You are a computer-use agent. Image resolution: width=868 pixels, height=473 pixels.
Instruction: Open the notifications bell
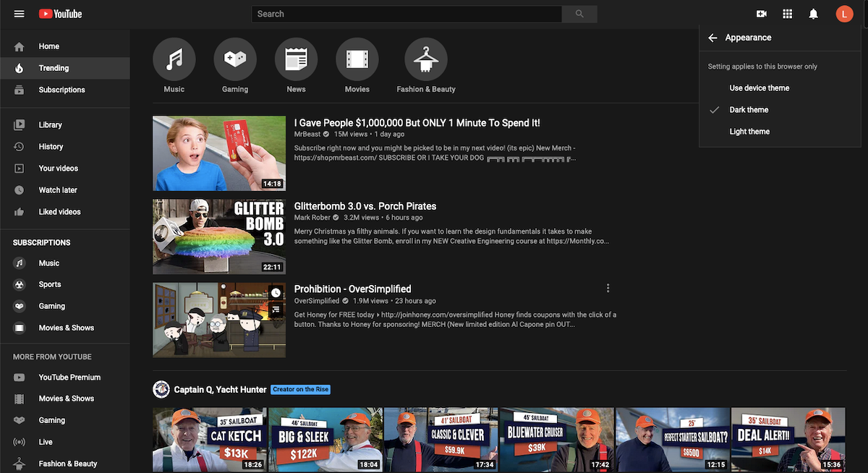click(812, 13)
